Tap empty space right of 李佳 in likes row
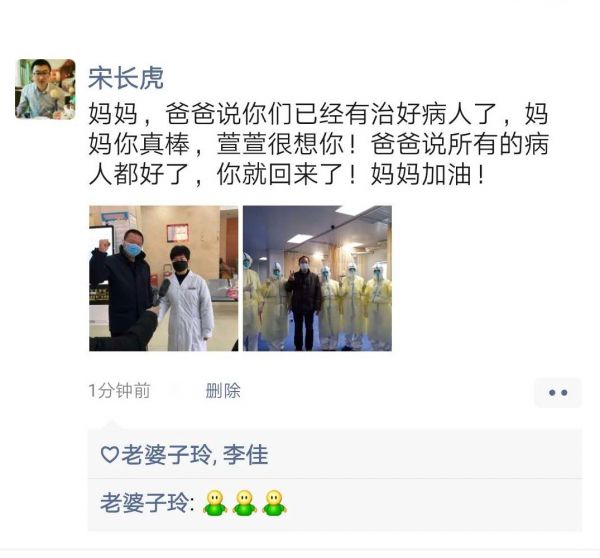 point(425,455)
